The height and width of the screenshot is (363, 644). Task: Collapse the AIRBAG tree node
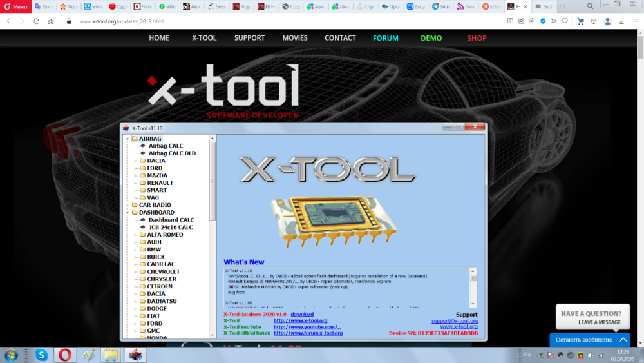point(127,139)
